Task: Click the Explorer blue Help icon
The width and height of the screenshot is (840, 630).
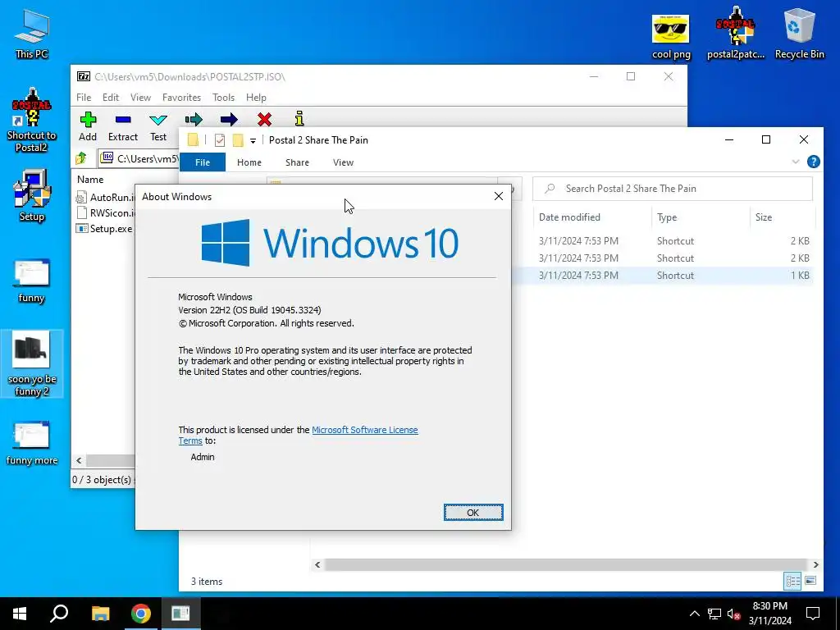Action: point(813,162)
